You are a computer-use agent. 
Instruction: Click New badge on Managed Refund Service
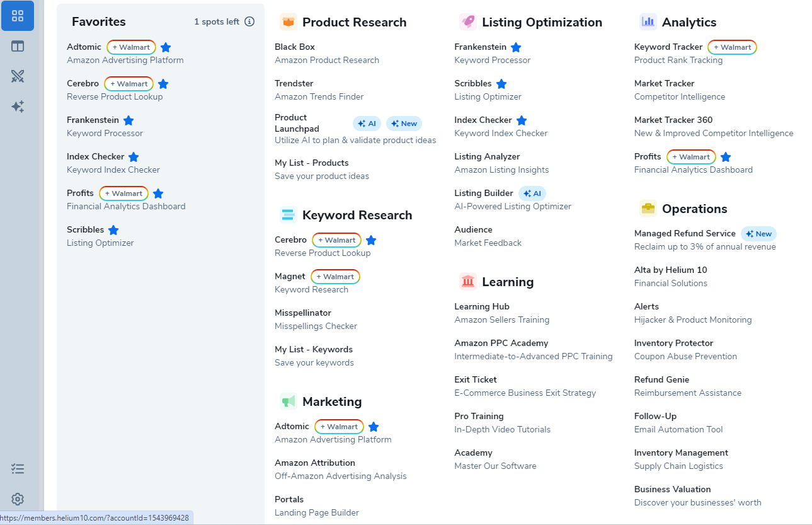click(x=758, y=234)
